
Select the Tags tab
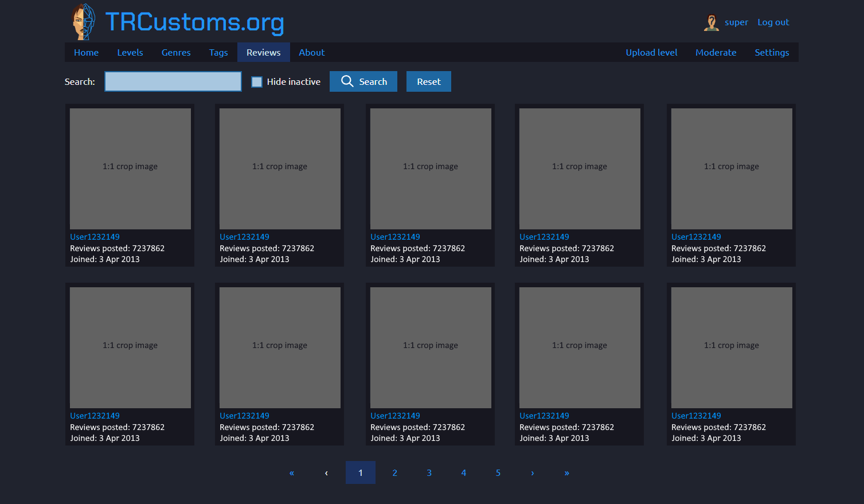point(218,52)
